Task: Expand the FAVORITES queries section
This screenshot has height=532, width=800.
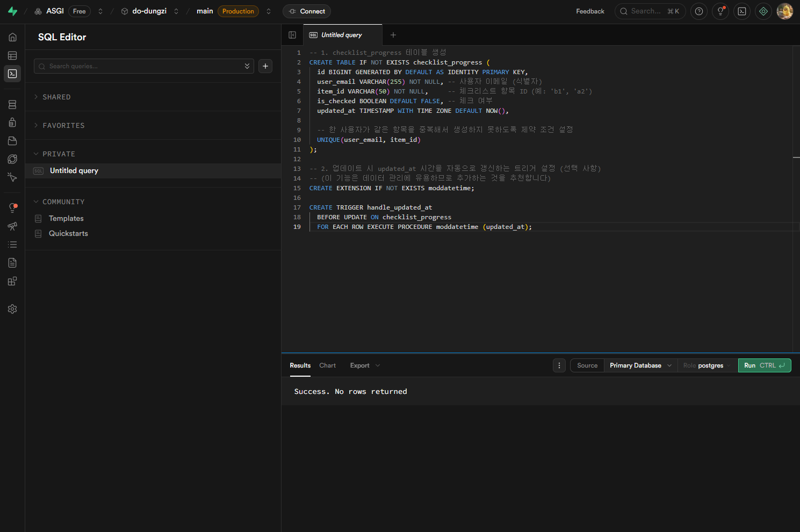Action: (63, 126)
